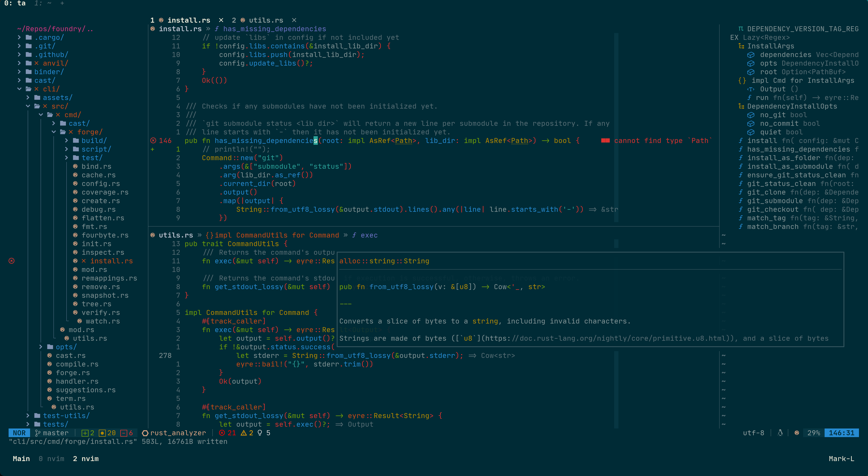Select tmux window 2 nvim
Viewport: 868px width, 476px height.
86,459
